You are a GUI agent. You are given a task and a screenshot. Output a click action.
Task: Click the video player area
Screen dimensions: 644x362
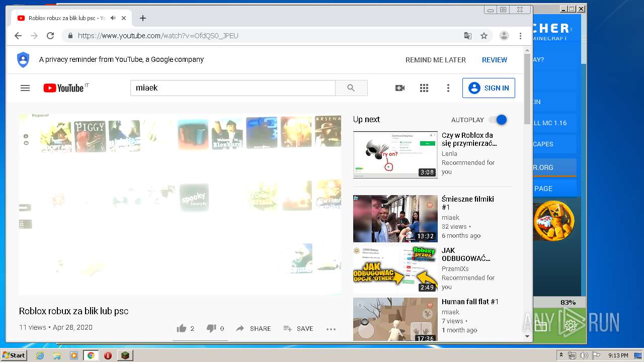[x=180, y=204]
